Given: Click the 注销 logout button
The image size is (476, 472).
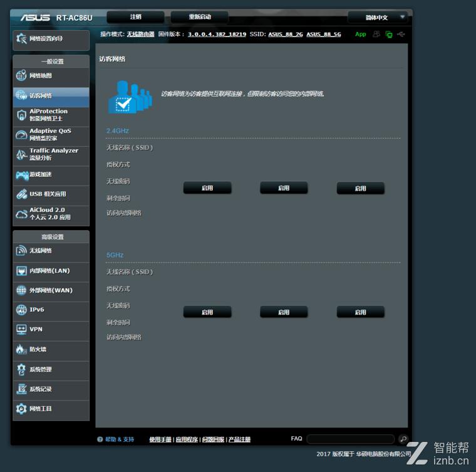Looking at the screenshot, I should pos(135,17).
